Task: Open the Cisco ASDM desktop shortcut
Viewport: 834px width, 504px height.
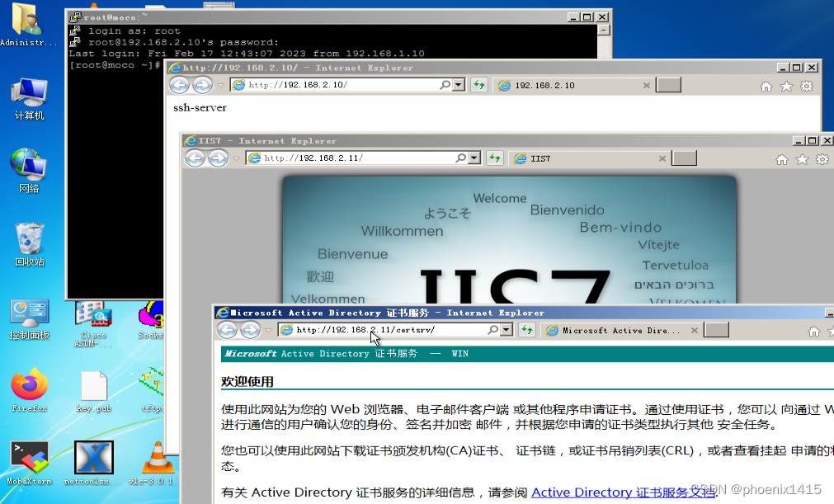Action: [93, 323]
